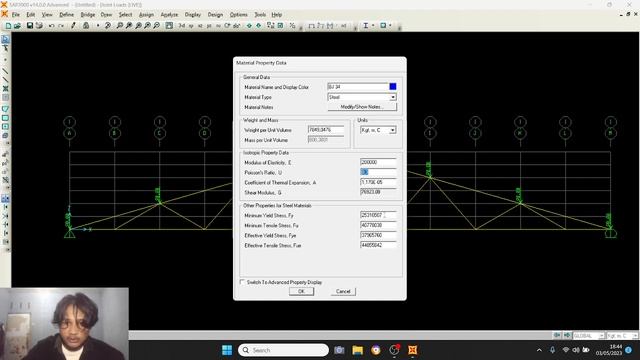Click the Open file toolbar icon

tap(18, 26)
